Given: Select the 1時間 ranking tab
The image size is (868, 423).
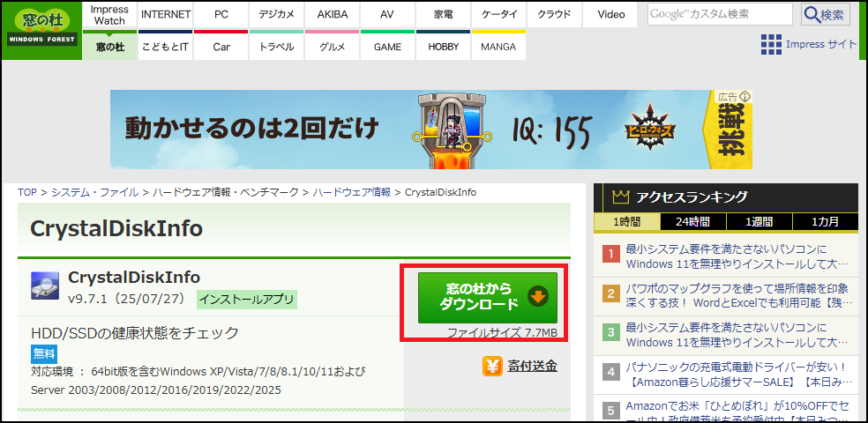Looking at the screenshot, I should pos(626,222).
